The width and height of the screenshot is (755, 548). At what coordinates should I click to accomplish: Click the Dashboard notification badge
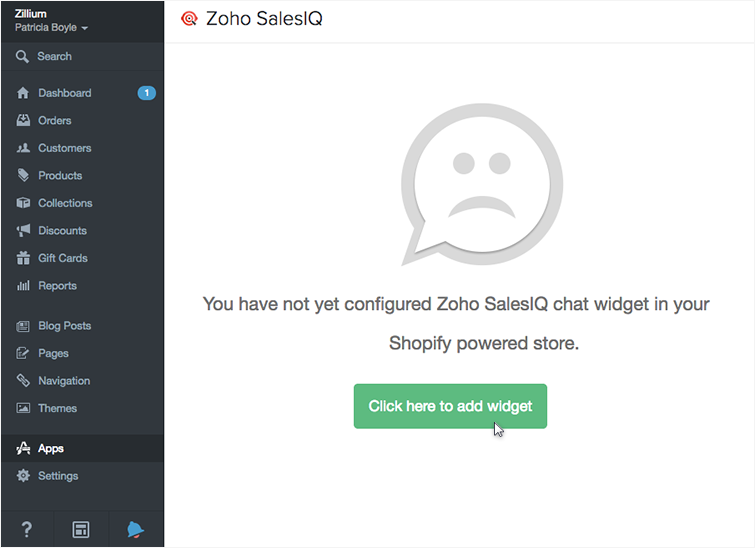pyautogui.click(x=146, y=93)
